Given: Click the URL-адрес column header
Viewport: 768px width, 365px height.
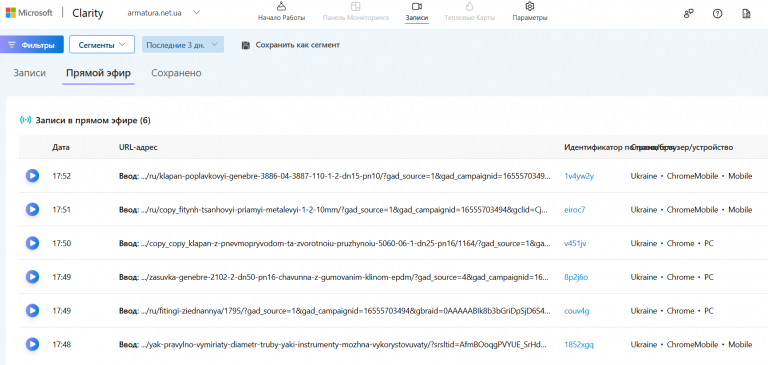Looking at the screenshot, I should 138,147.
